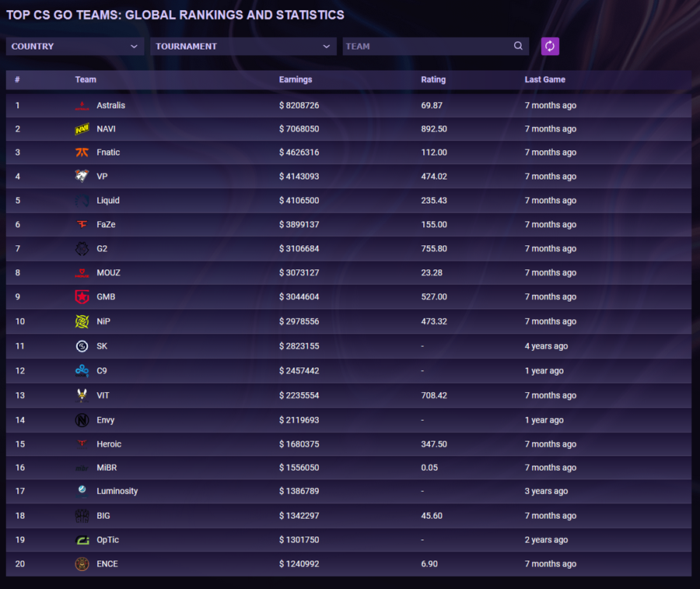Click the Fnatic team logo
Screen dimensions: 700x589
point(82,153)
